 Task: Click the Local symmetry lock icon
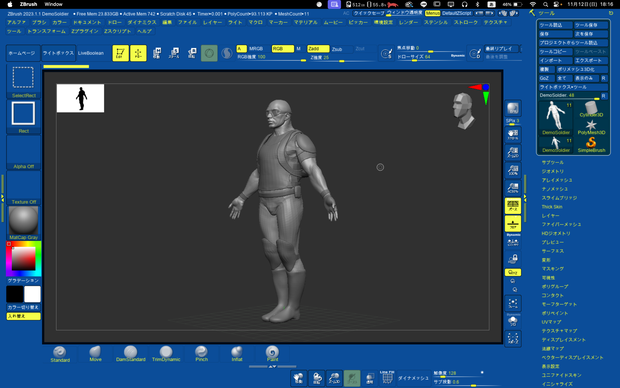click(x=513, y=259)
